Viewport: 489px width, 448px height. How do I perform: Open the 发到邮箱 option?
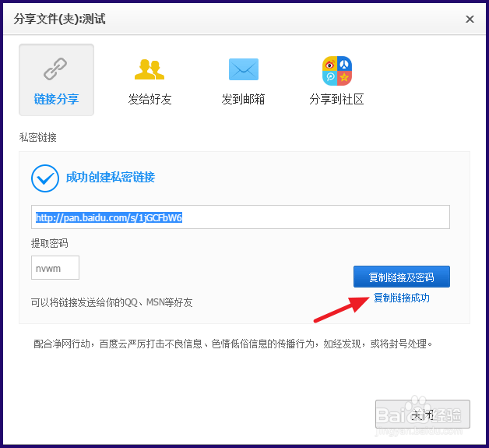coord(243,99)
